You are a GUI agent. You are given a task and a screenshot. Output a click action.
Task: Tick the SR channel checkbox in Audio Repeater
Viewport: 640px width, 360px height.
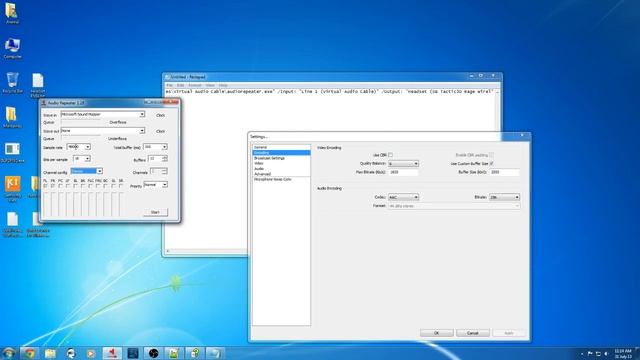click(121, 186)
